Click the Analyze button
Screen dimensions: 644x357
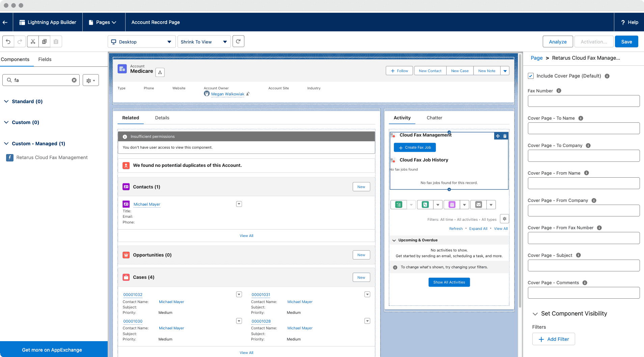[x=558, y=42]
